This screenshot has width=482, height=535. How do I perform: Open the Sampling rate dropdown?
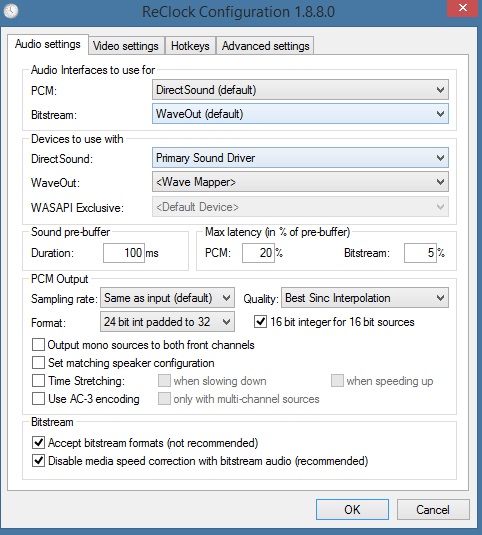coord(167,298)
